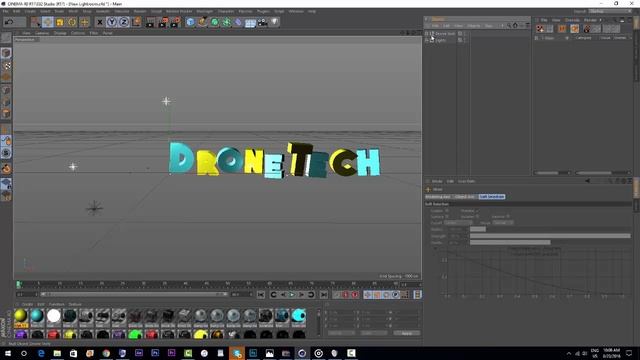Go to start of animation
This screenshot has width=640, height=360.
261,295
